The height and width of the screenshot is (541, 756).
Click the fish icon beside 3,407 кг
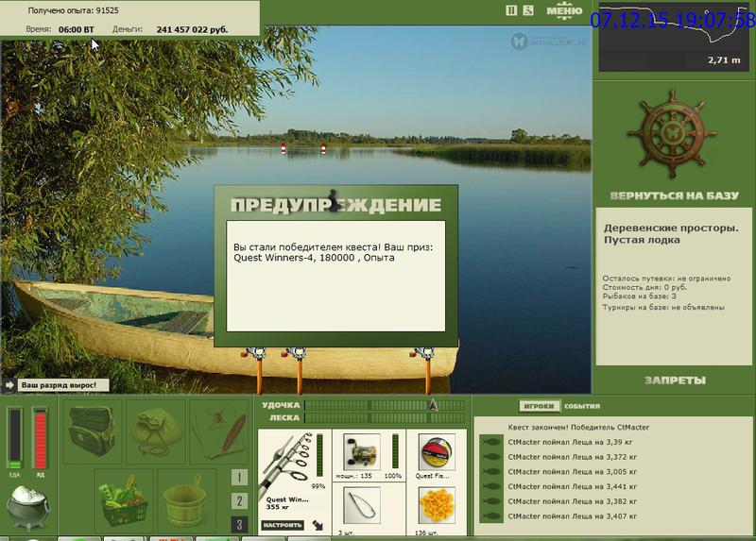click(491, 516)
